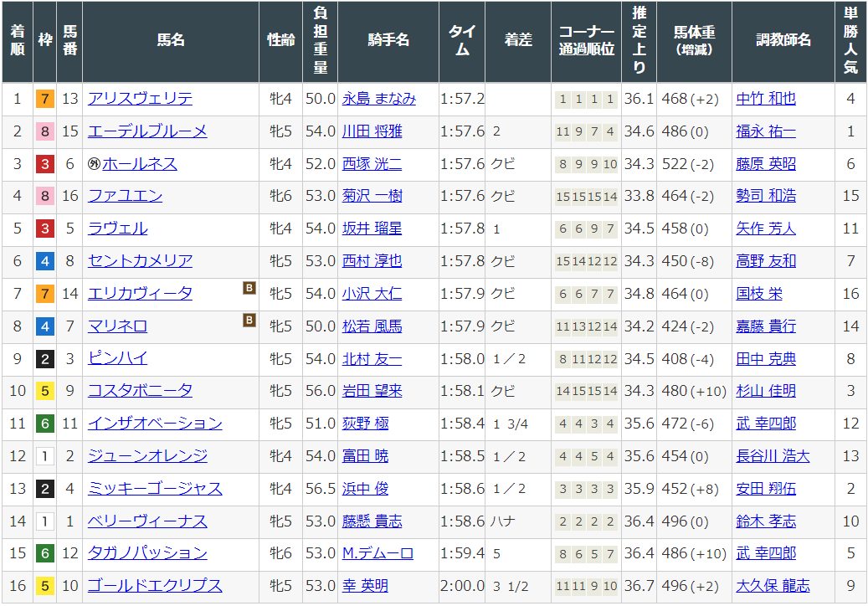Open horse インザオベーション link
Screen dimensions: 868x606
tap(155, 424)
